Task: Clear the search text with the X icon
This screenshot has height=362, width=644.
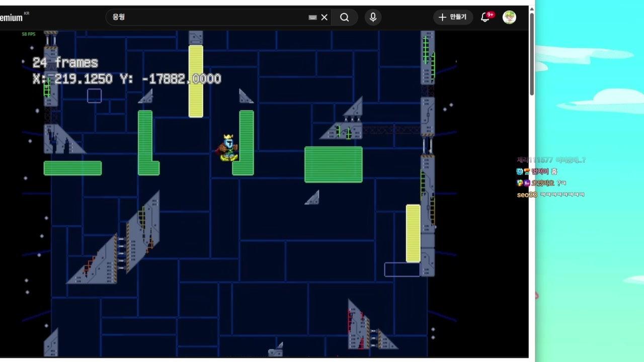Action: click(x=325, y=17)
